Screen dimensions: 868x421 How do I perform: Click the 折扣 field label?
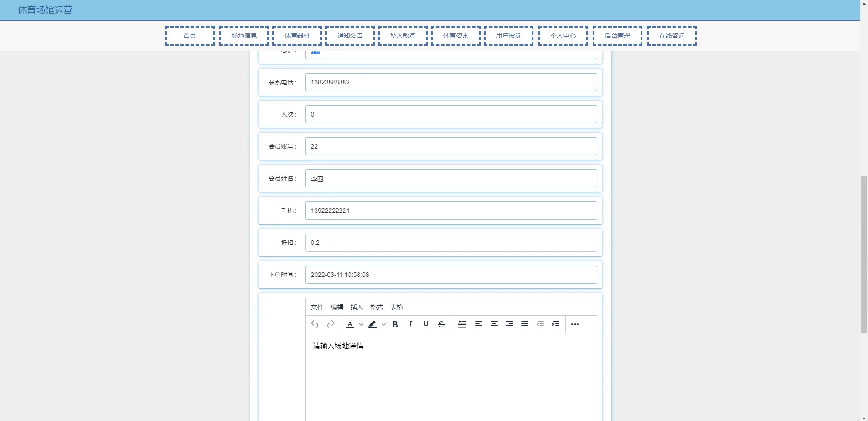[x=288, y=243]
